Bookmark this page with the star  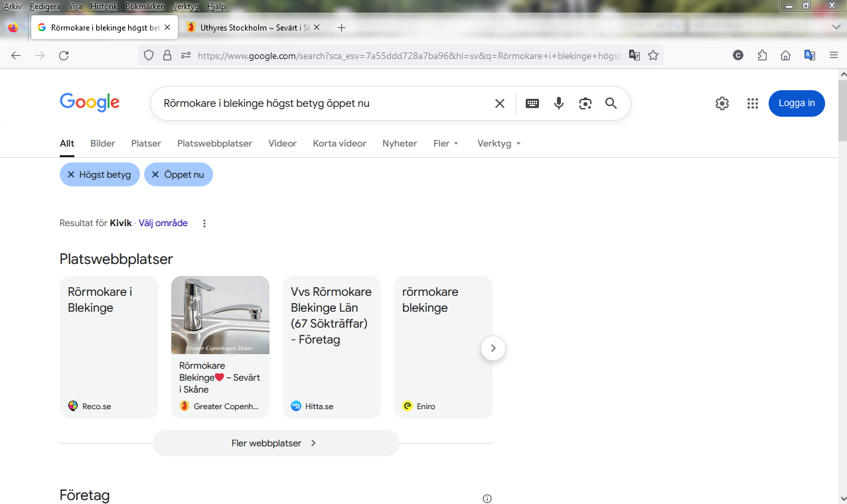tap(653, 56)
